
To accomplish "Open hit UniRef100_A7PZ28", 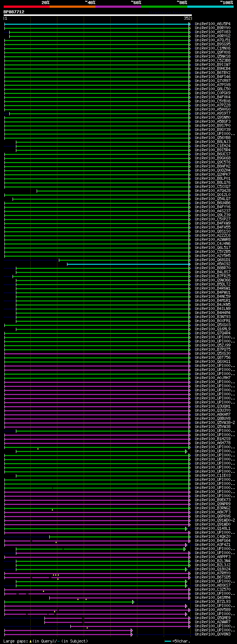I will tap(213, 105).
